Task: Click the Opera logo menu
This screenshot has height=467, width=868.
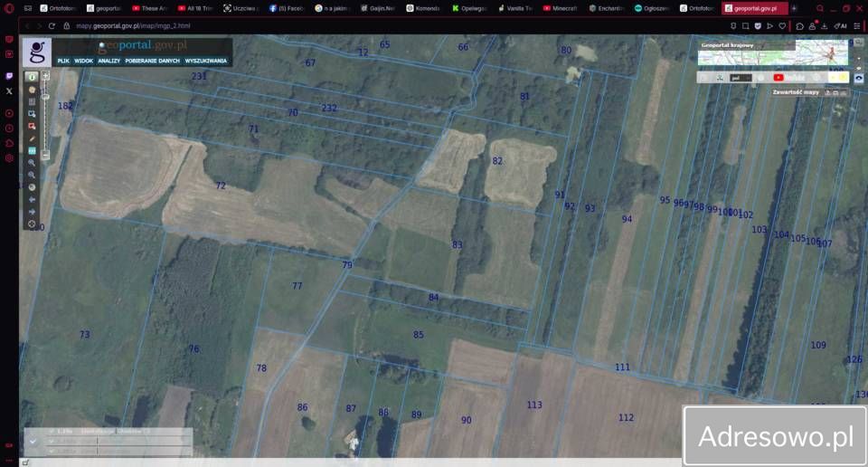Action: coord(9,8)
